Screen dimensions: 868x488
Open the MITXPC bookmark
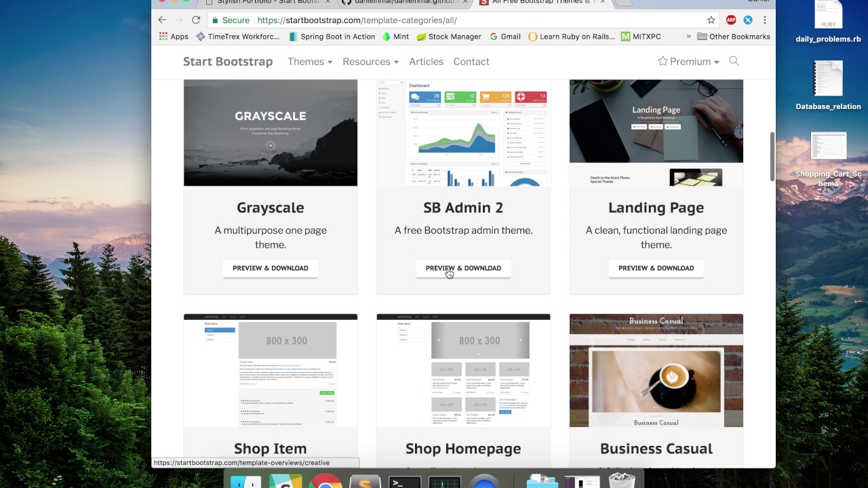tap(641, 37)
